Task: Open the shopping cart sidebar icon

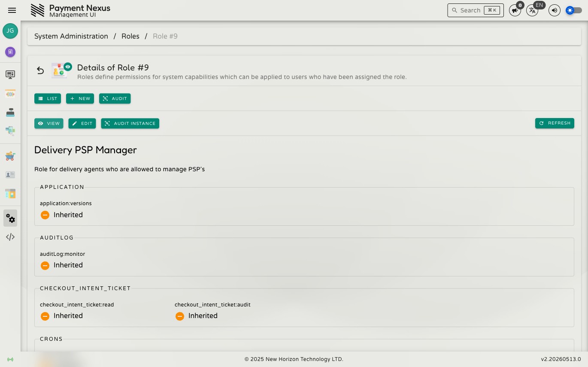Action: pos(10,156)
